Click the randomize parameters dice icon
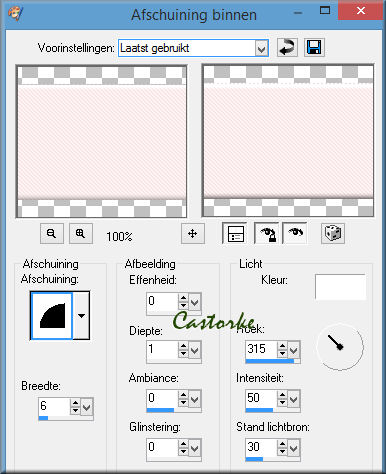 pos(333,233)
